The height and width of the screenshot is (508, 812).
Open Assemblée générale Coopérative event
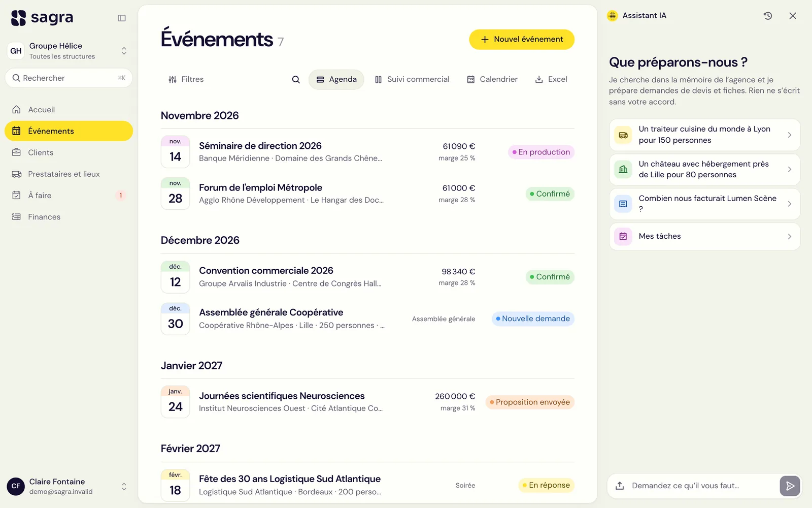(x=367, y=319)
